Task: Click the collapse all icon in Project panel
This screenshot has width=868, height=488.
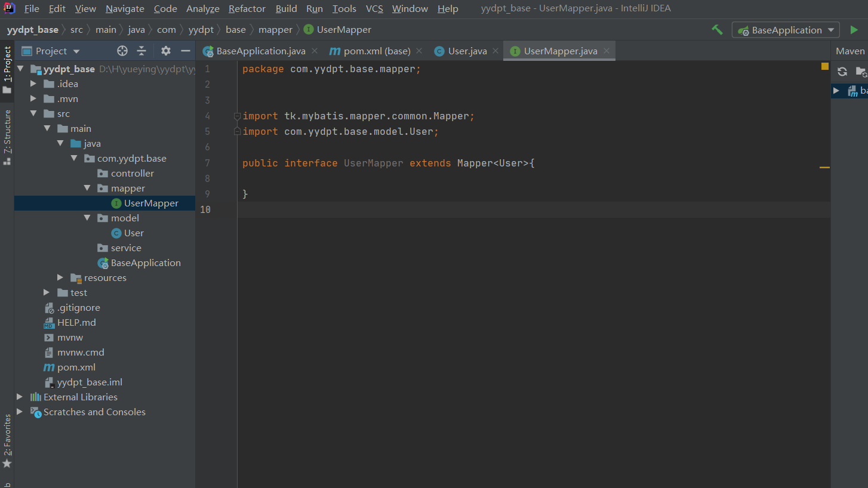Action: tap(141, 51)
